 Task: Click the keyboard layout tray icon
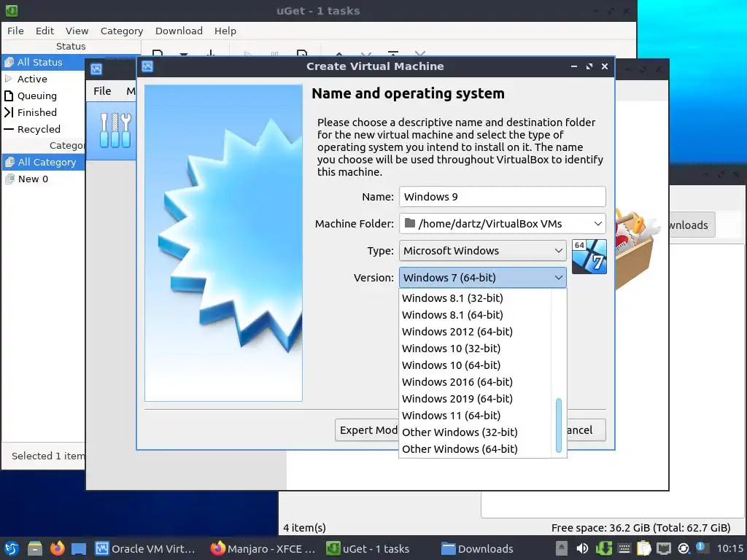(x=624, y=548)
